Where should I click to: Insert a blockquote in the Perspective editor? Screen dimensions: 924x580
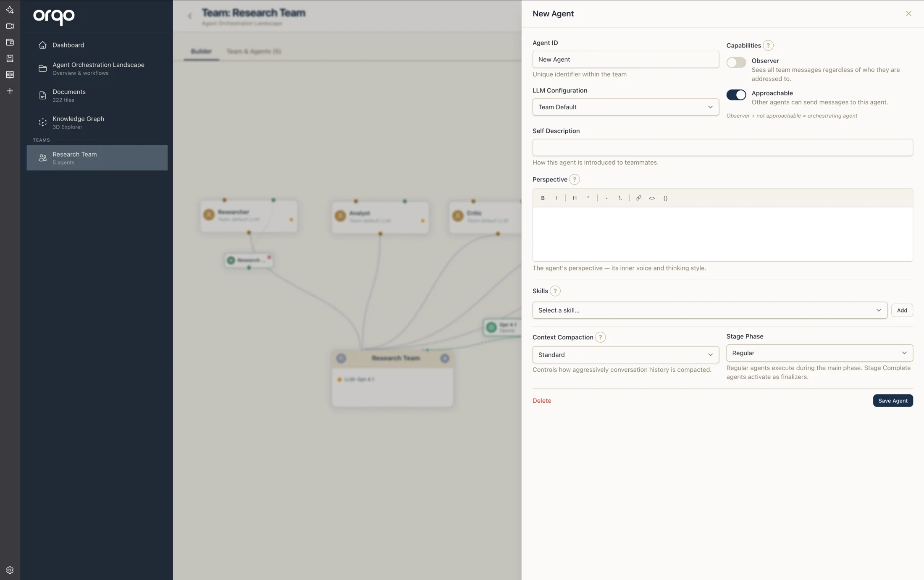tap(588, 198)
